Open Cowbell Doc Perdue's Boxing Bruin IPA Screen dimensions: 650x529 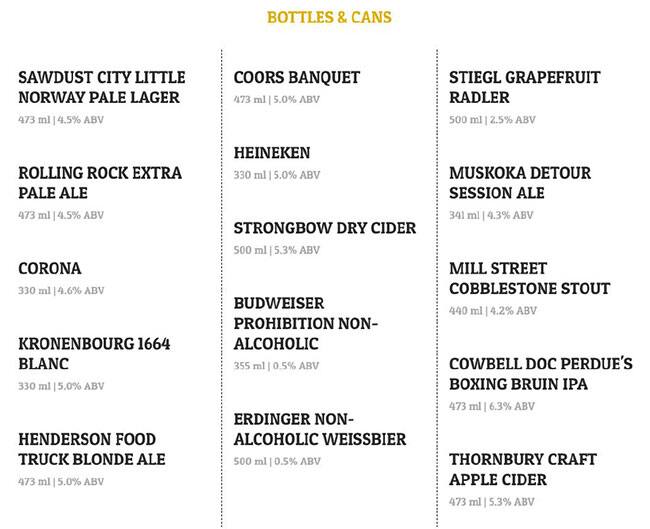click(540, 374)
